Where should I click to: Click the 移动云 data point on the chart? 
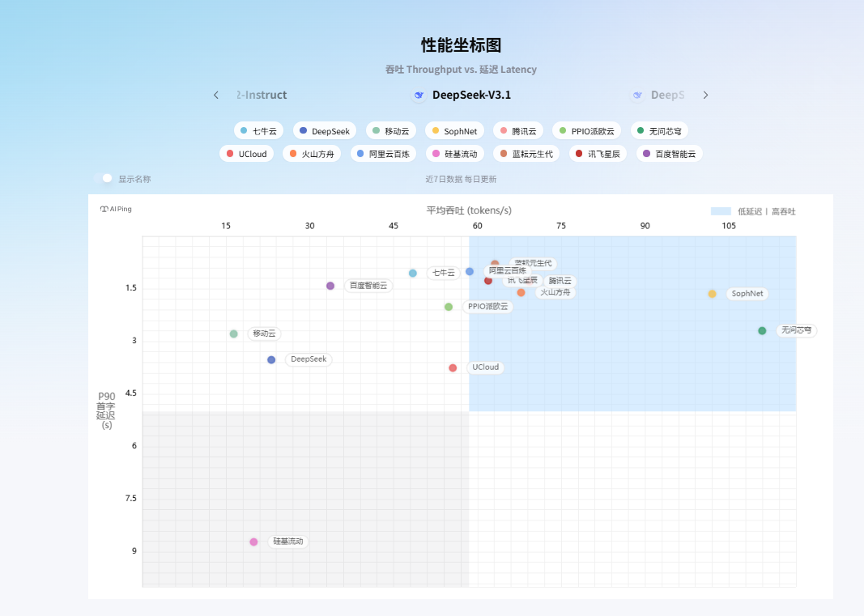click(x=233, y=333)
